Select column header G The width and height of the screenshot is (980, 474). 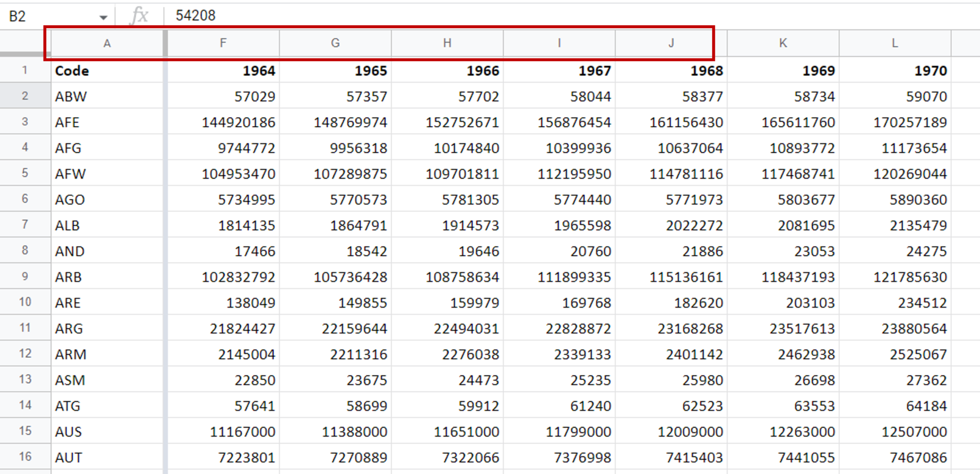click(x=335, y=43)
